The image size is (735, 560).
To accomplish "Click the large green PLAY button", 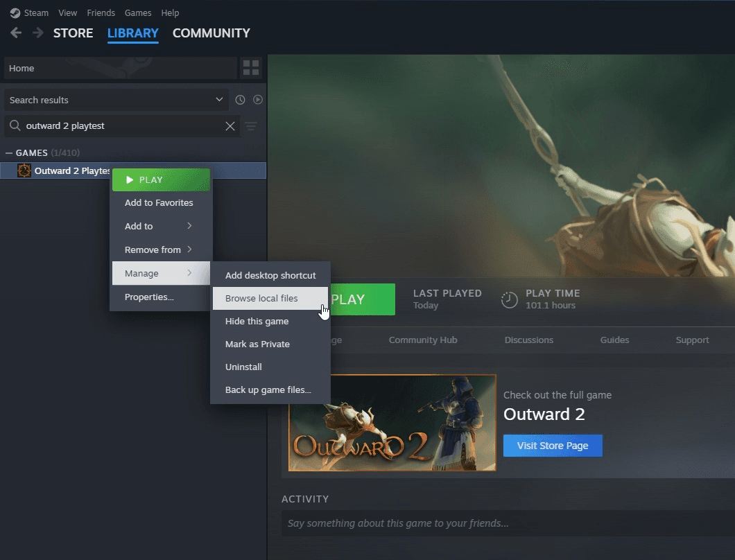I will coord(363,299).
